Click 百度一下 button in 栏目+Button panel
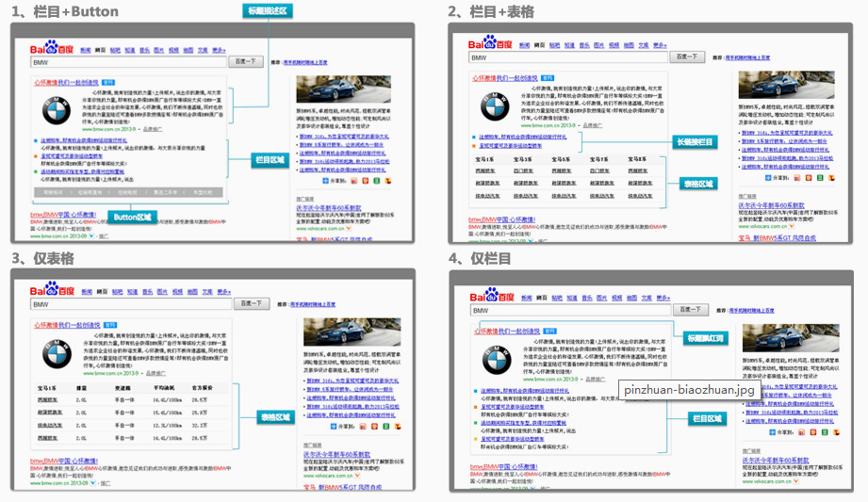This screenshot has height=502, width=868. pyautogui.click(x=246, y=61)
